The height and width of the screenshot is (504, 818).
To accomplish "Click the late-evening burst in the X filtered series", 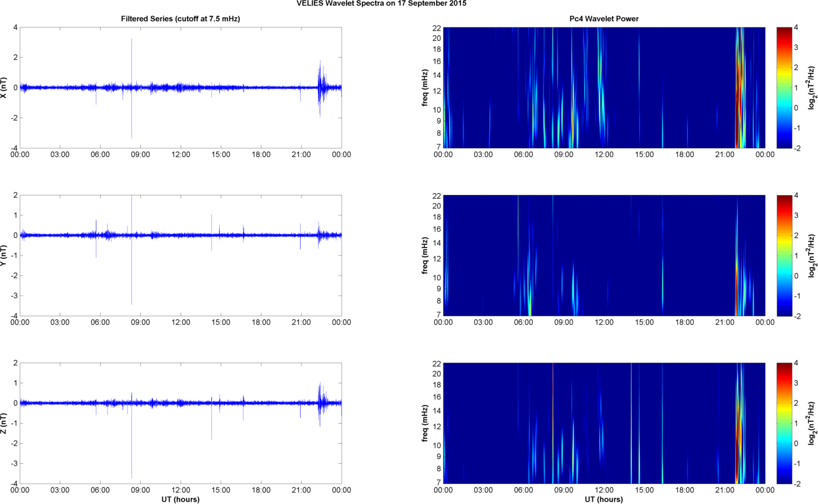I will pyautogui.click(x=320, y=85).
